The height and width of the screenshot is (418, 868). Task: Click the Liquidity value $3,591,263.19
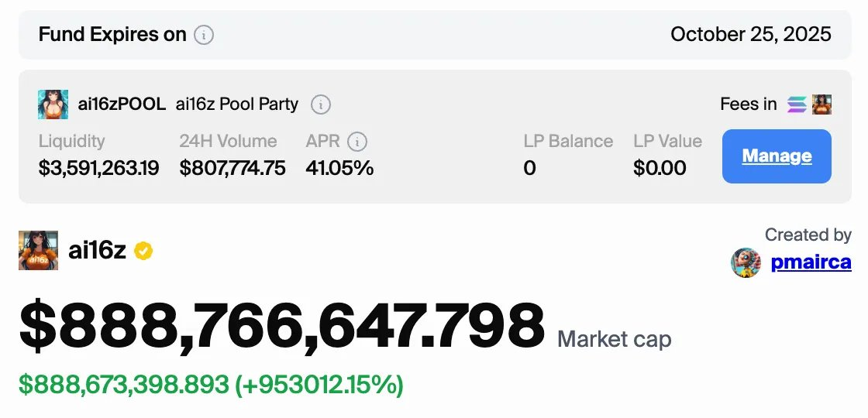click(98, 168)
